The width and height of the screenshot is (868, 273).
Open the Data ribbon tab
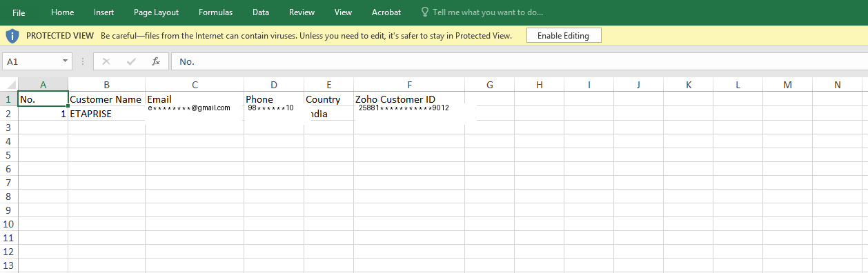(x=261, y=12)
